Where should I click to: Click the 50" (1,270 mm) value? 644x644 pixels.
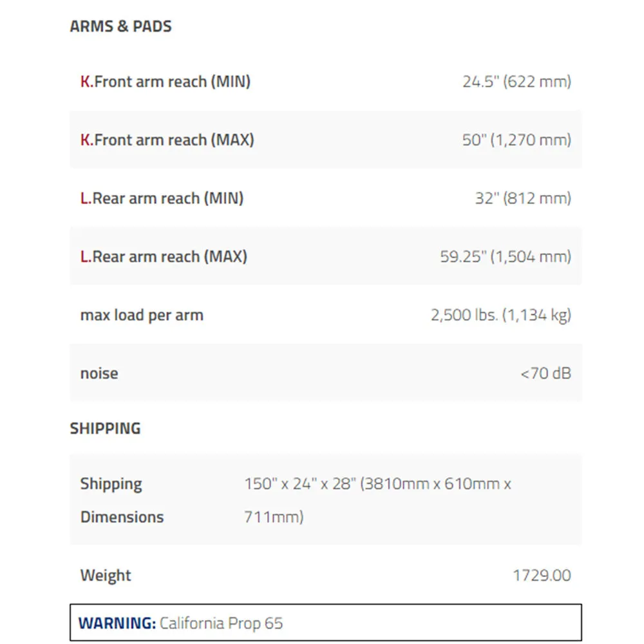pos(516,140)
